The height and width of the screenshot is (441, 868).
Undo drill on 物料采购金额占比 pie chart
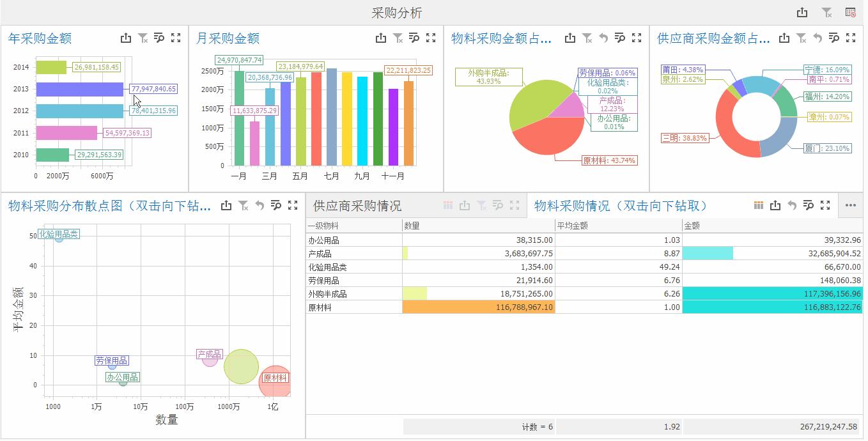point(603,38)
